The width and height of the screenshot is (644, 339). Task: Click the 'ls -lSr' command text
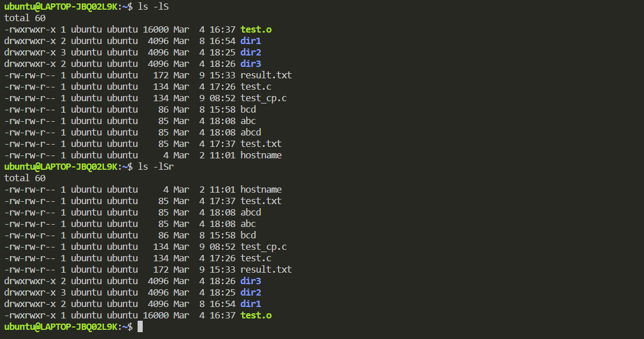click(x=156, y=166)
